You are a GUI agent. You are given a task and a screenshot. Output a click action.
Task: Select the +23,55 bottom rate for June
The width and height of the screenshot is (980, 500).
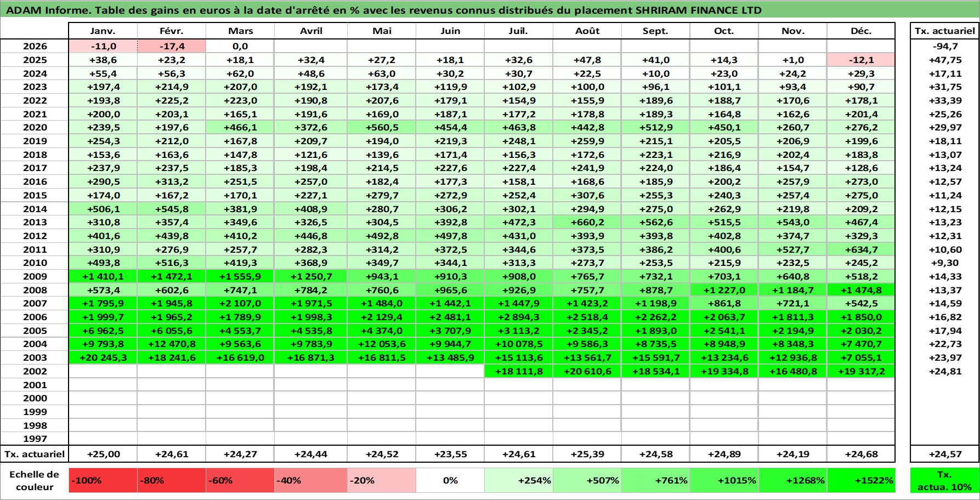pos(450,454)
